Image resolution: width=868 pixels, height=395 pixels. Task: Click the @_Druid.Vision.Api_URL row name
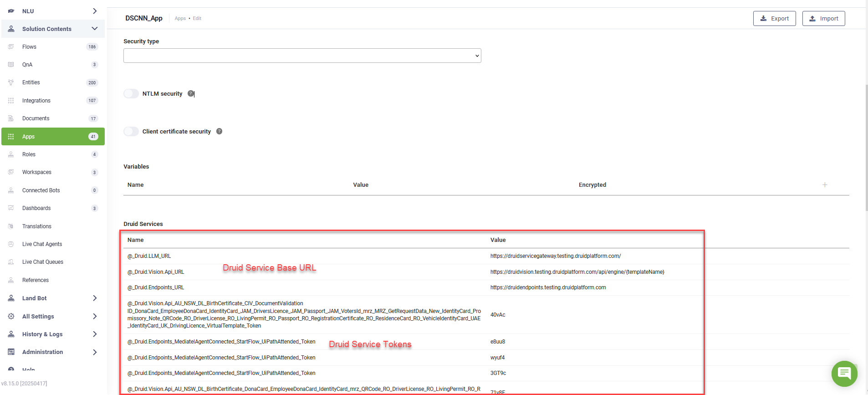click(x=156, y=272)
